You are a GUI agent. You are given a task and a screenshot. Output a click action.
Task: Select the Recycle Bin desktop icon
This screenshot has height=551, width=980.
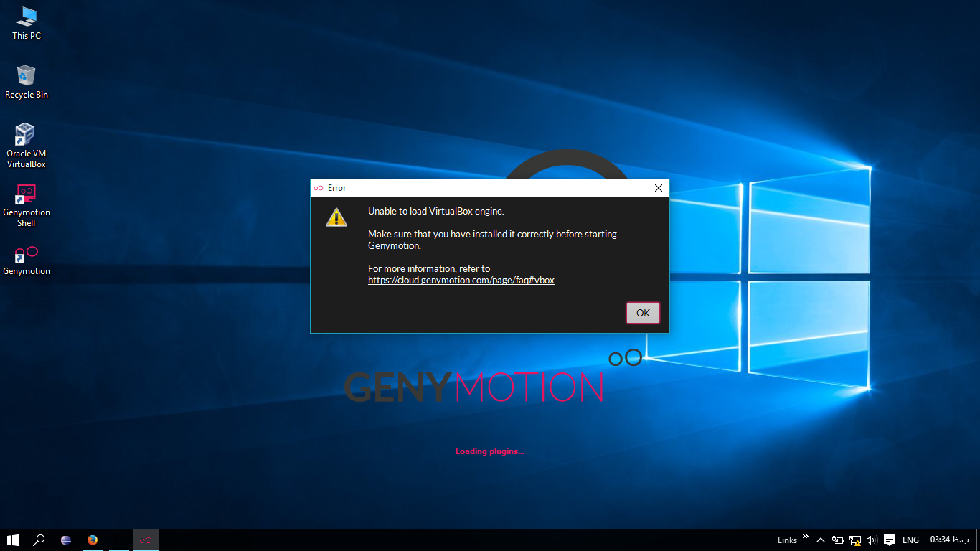[27, 82]
